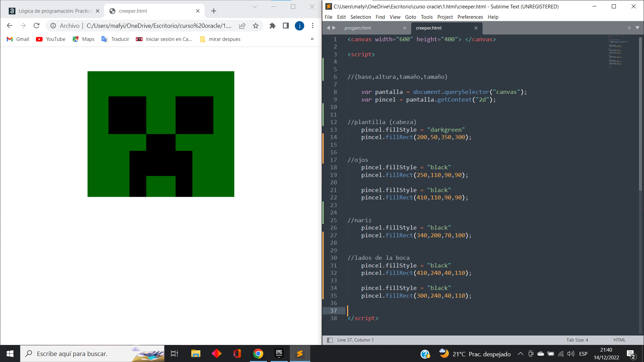Open File Explorer from taskbar

click(x=196, y=354)
